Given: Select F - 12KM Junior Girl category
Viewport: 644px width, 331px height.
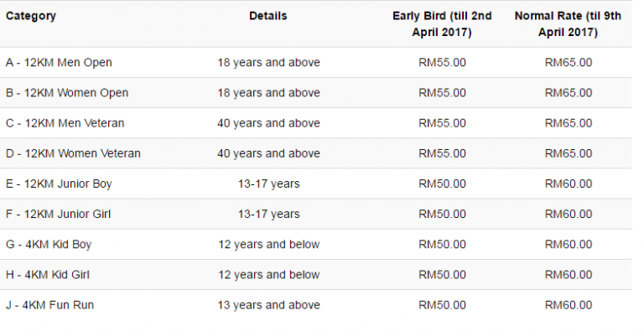Looking at the screenshot, I should 59,215.
